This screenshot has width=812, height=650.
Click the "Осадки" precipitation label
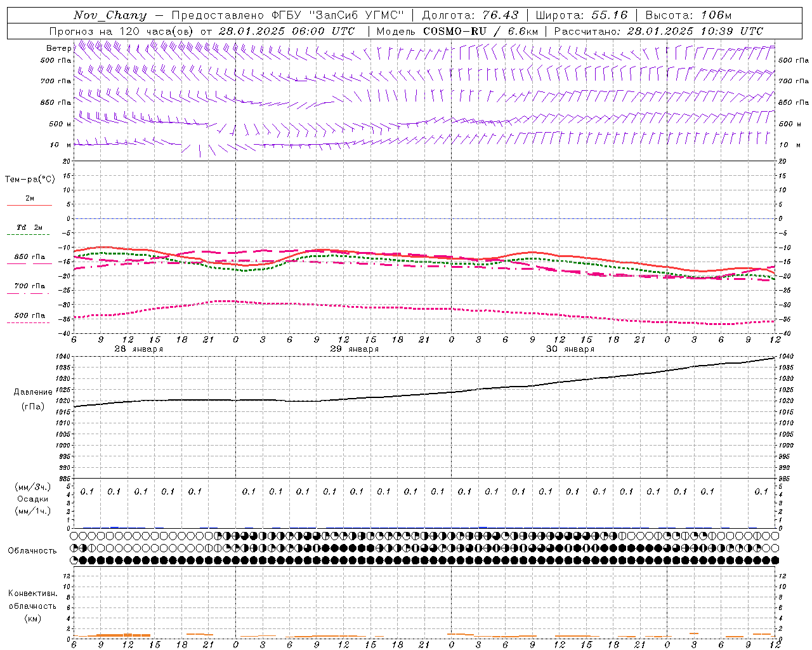(33, 499)
